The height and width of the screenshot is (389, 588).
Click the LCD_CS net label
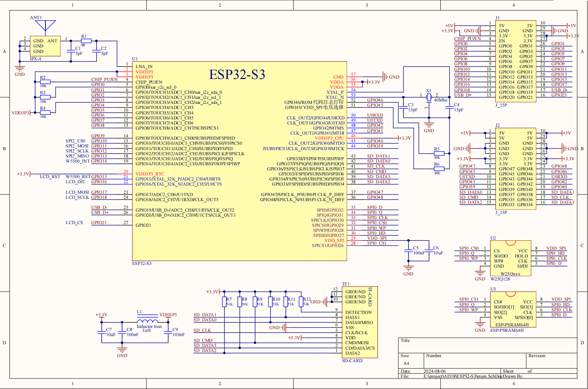[x=74, y=223]
